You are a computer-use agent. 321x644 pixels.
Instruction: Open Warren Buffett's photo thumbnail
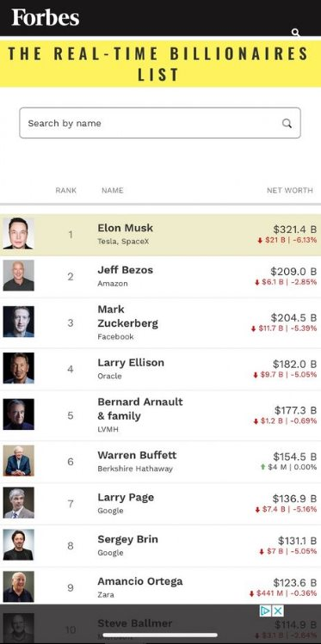click(18, 461)
